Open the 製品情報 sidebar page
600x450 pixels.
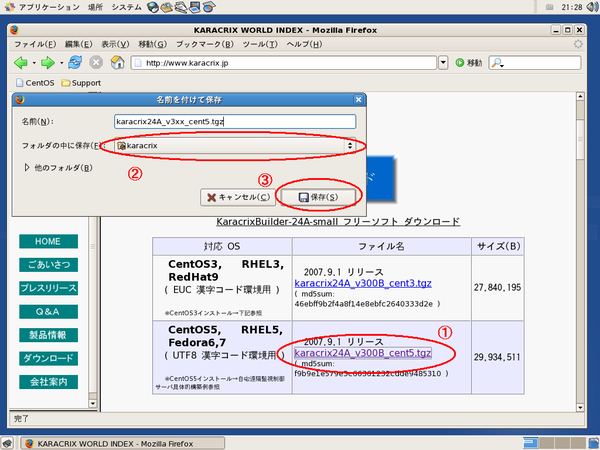click(x=49, y=335)
